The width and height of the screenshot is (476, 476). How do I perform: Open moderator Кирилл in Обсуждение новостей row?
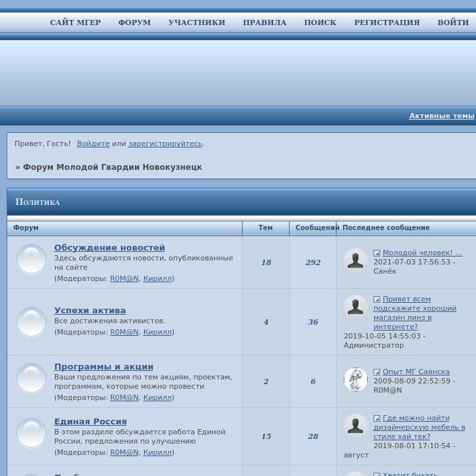tap(157, 278)
